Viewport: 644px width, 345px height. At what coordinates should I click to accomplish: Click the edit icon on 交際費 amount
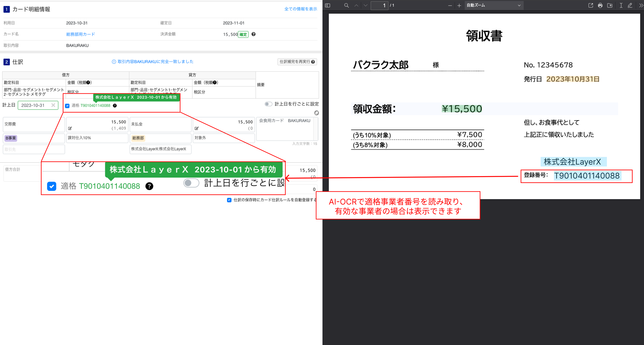[70, 128]
